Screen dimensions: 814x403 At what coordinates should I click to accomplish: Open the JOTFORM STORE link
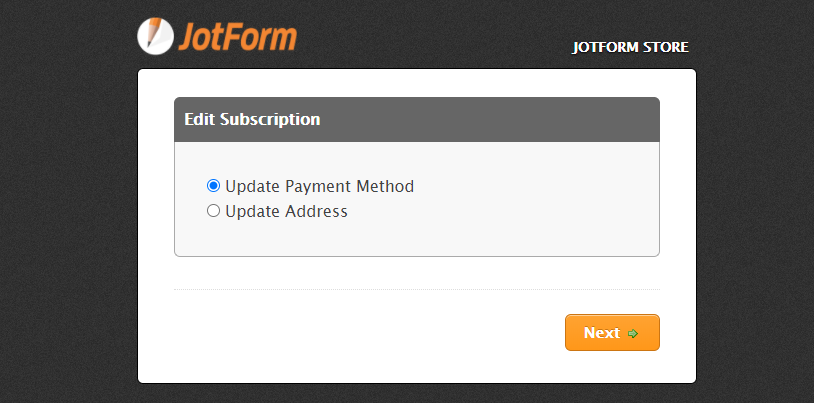[x=630, y=47]
